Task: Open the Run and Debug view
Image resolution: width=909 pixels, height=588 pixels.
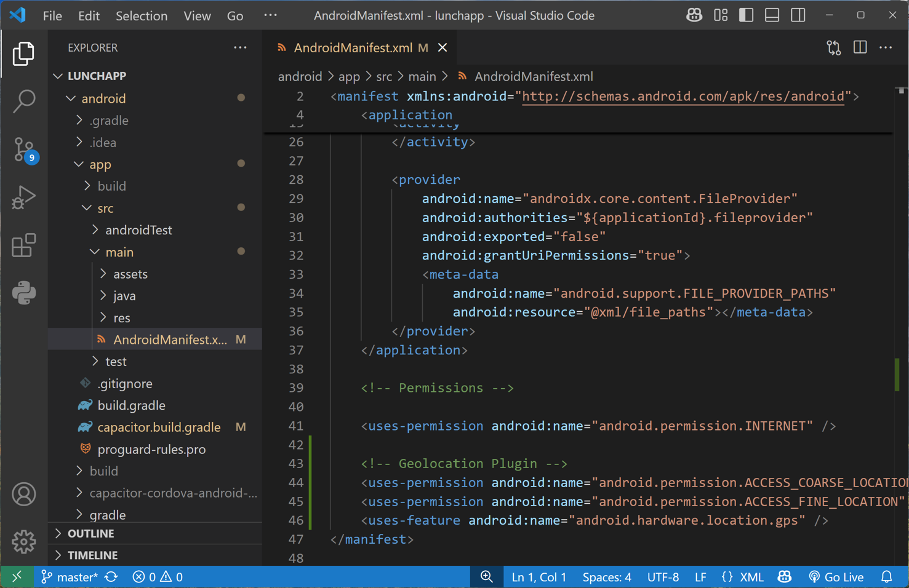Action: click(23, 197)
